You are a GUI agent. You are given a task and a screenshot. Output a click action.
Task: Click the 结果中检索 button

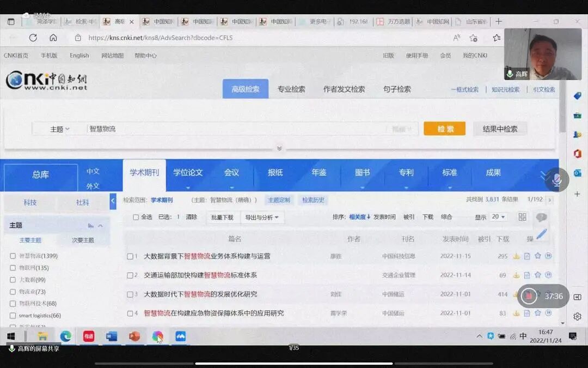[500, 129]
